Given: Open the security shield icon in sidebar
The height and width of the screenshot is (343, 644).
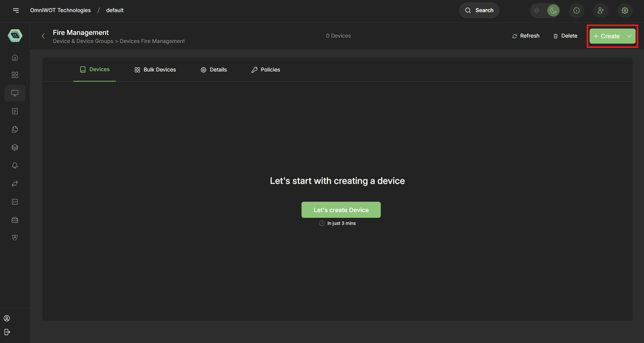Looking at the screenshot, I should (x=15, y=238).
